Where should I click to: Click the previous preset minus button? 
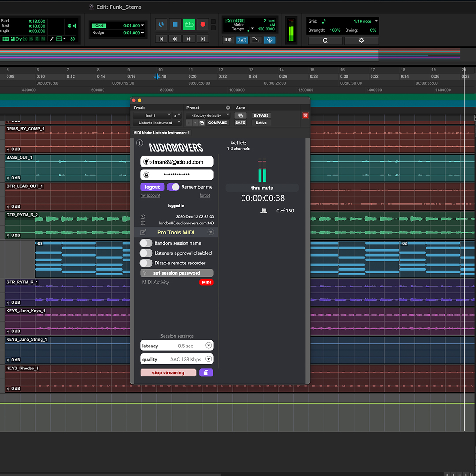pyautogui.click(x=189, y=123)
